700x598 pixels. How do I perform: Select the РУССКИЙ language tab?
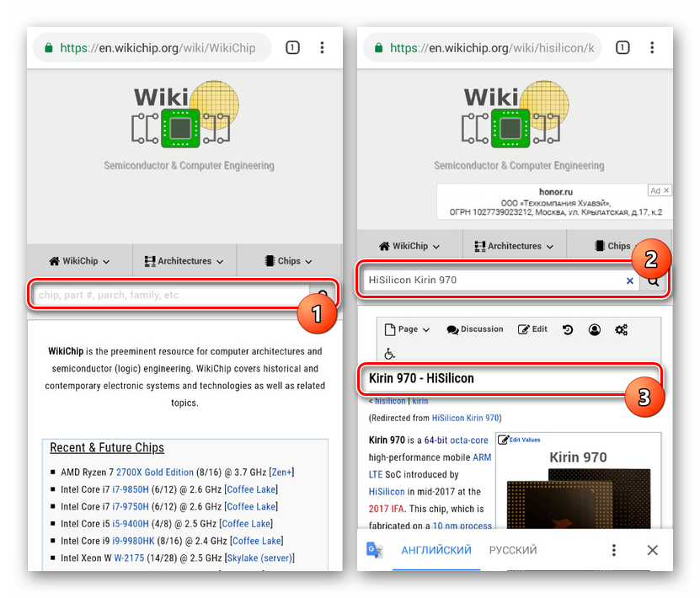512,550
